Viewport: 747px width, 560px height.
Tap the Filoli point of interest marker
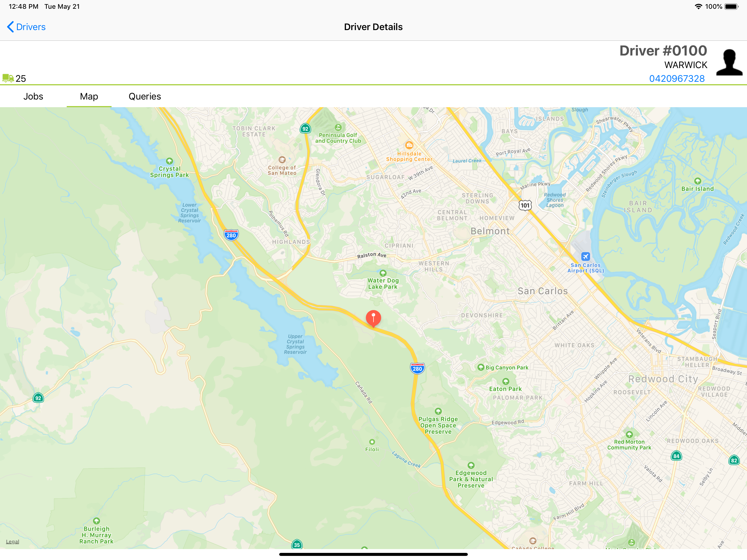tap(372, 442)
